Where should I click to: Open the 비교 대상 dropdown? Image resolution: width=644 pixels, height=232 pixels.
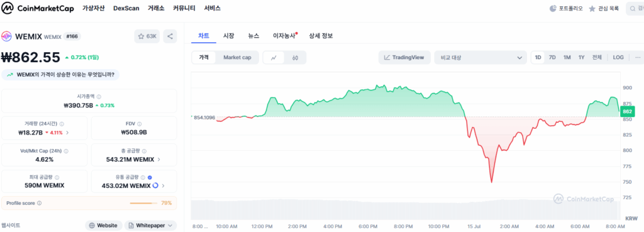[480, 57]
